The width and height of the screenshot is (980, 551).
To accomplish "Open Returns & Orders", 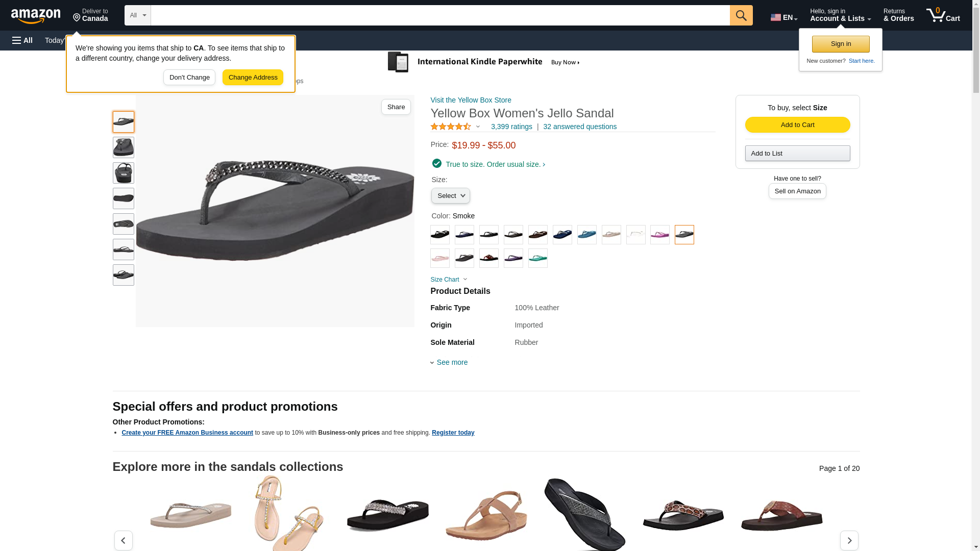I will click(x=898, y=15).
